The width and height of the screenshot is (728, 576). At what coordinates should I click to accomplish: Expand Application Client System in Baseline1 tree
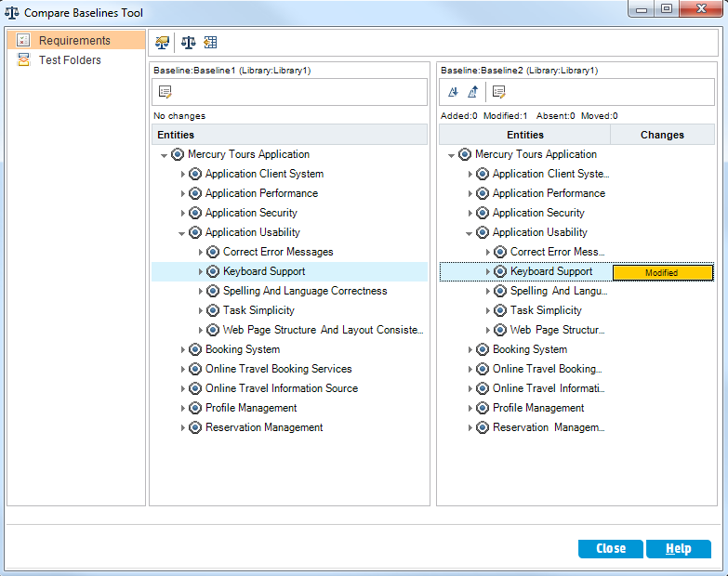tap(182, 175)
